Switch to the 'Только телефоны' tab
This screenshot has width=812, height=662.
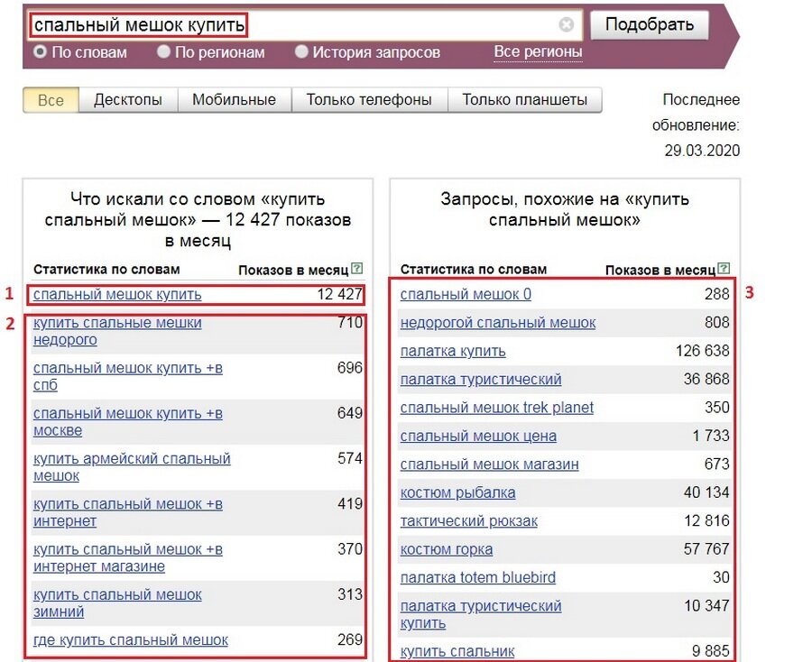point(369,100)
